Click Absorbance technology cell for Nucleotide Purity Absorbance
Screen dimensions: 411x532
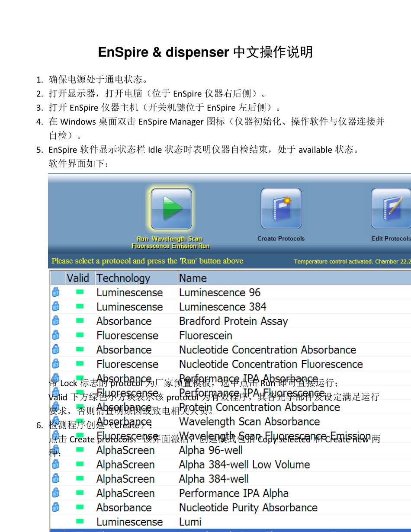[x=124, y=507]
